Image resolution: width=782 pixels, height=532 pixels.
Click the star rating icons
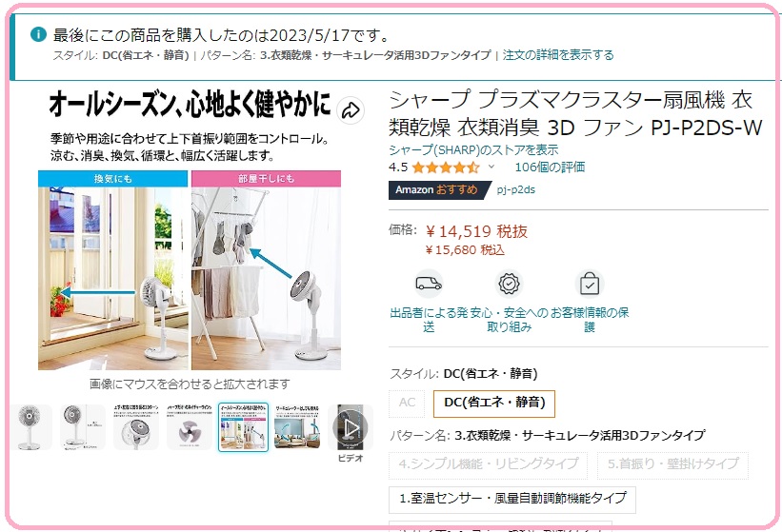pyautogui.click(x=446, y=167)
